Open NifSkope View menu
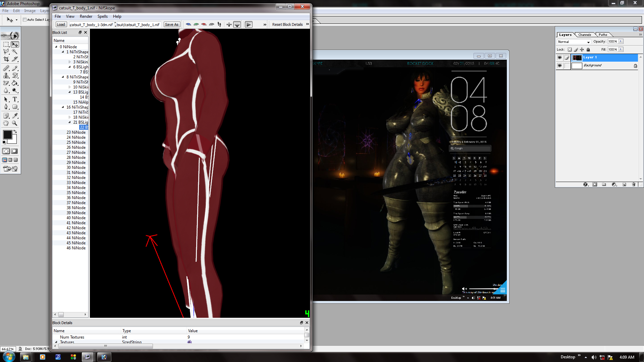The image size is (644, 362). [70, 16]
